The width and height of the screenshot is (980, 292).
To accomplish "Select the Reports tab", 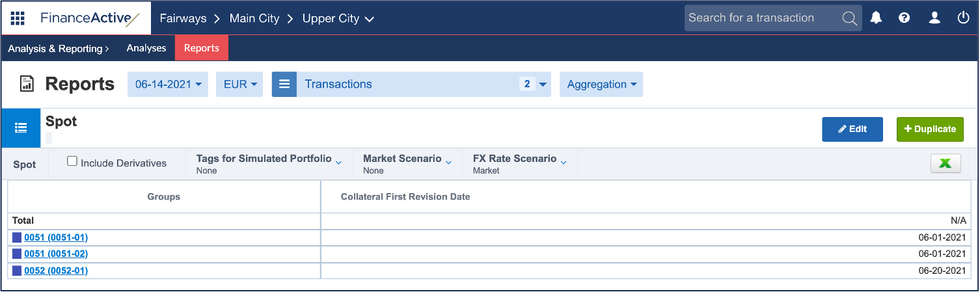I will click(x=202, y=48).
